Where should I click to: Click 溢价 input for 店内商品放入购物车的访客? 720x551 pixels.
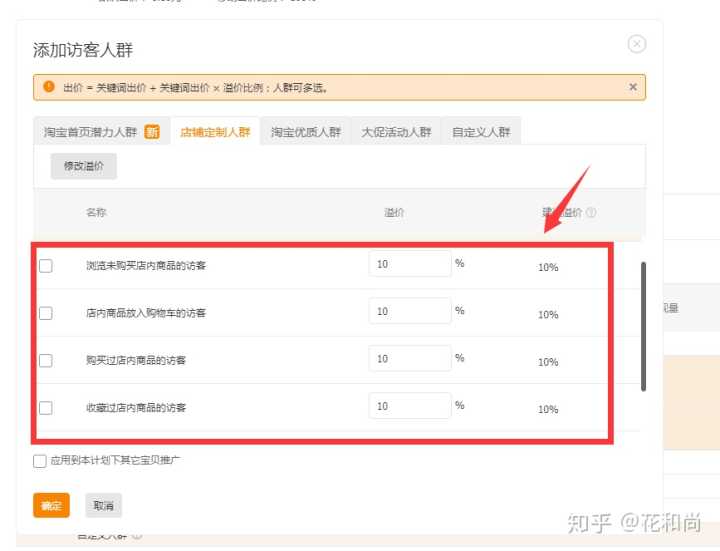pos(410,311)
